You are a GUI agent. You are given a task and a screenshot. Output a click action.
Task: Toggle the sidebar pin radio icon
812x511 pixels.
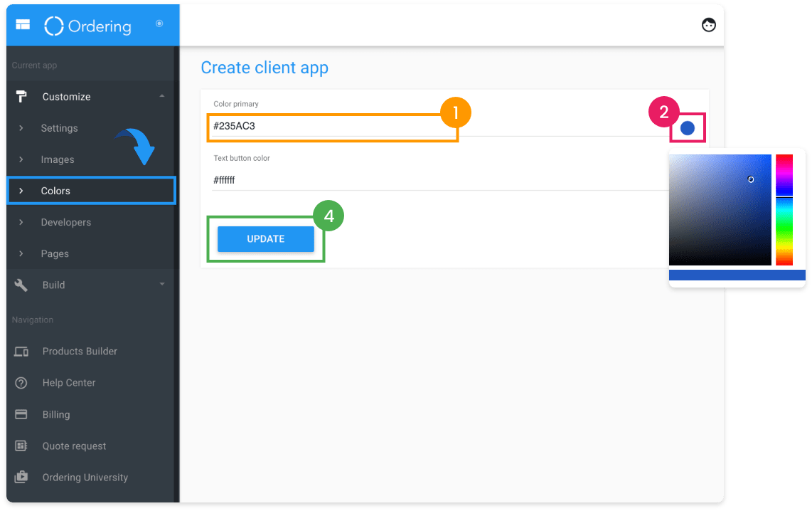[x=159, y=23]
